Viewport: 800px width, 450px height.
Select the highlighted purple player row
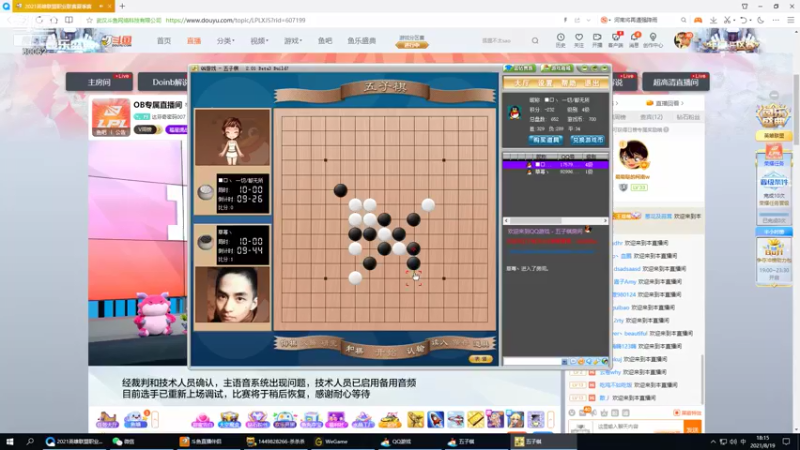[x=556, y=165]
